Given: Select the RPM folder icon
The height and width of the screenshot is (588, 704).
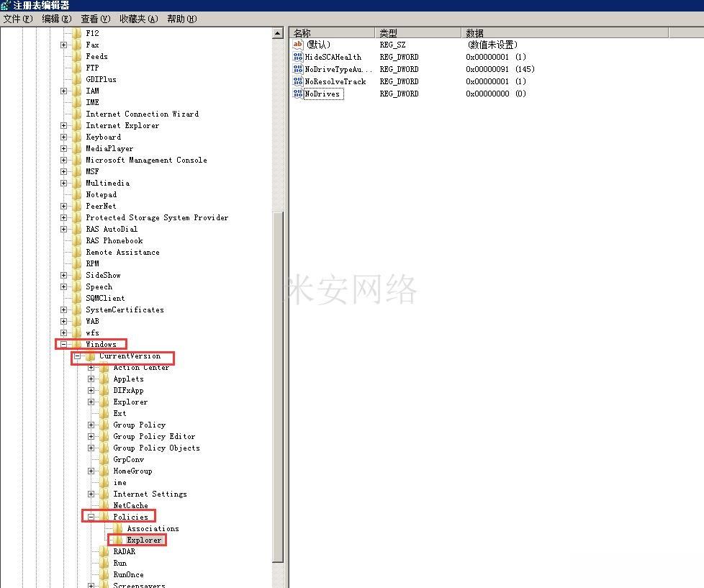Looking at the screenshot, I should [77, 263].
